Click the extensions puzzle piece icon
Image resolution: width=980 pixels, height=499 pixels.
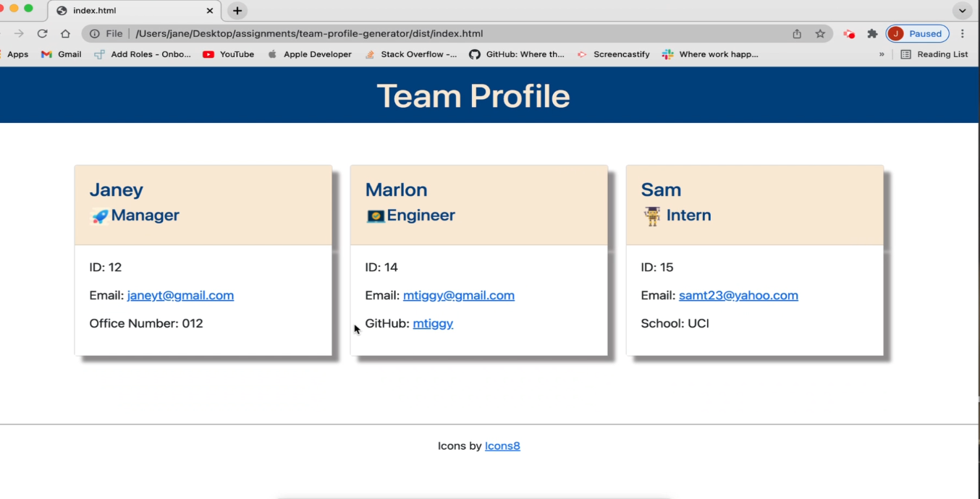[872, 33]
